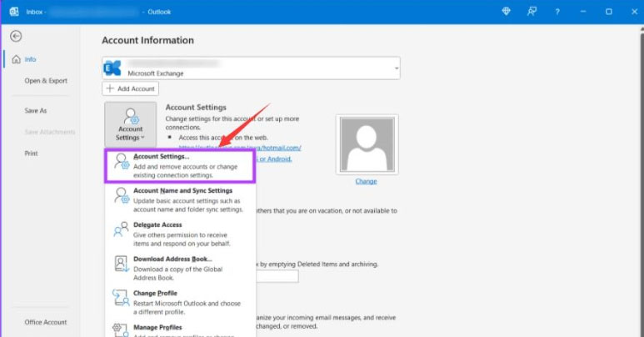Screen dimensions: 644x337
Task: Go back using the circled arrow
Action: click(x=16, y=36)
